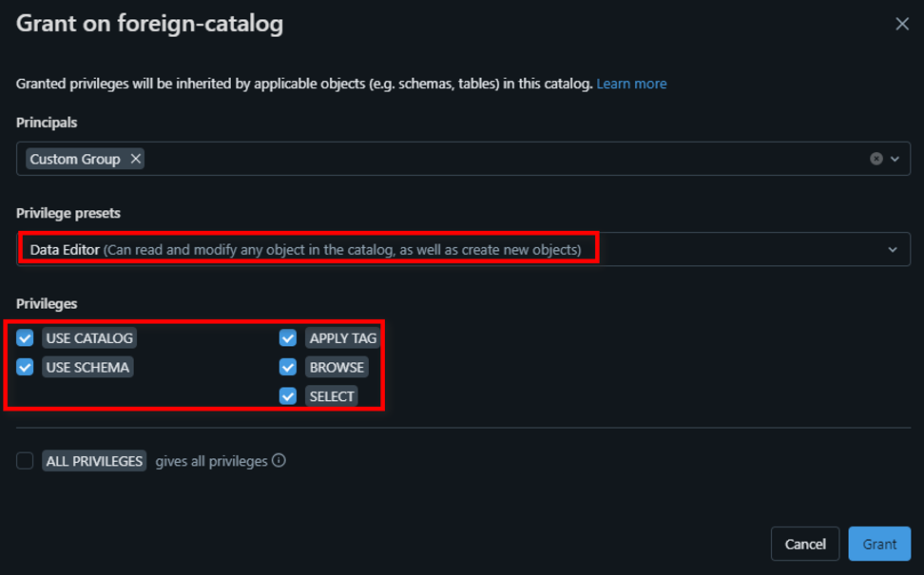This screenshot has height=575, width=924.
Task: Enable the ALL PRIVILEGES checkbox
Action: click(x=26, y=461)
